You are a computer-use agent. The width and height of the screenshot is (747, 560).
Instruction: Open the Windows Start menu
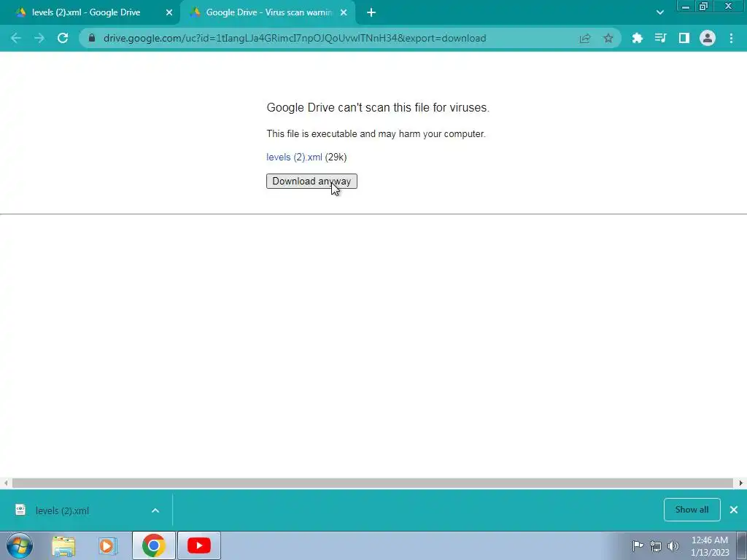click(20, 545)
